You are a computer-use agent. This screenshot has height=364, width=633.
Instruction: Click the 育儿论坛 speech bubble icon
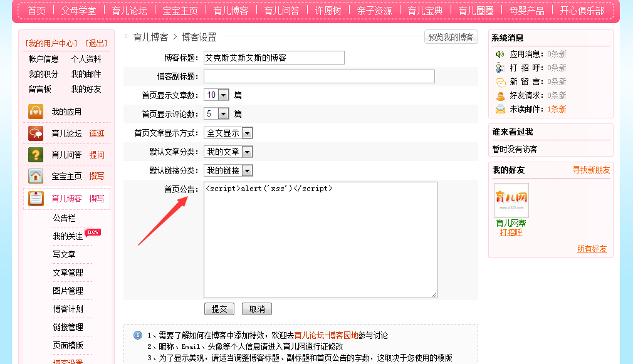[x=36, y=133]
